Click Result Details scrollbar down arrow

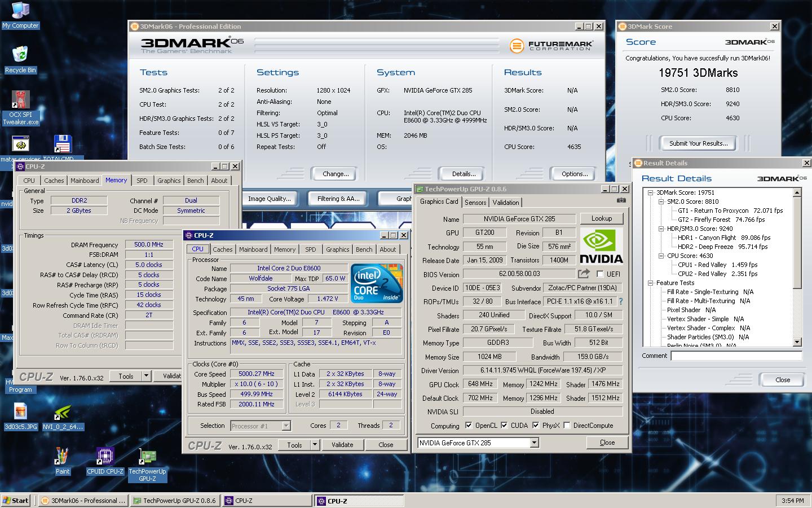point(797,342)
